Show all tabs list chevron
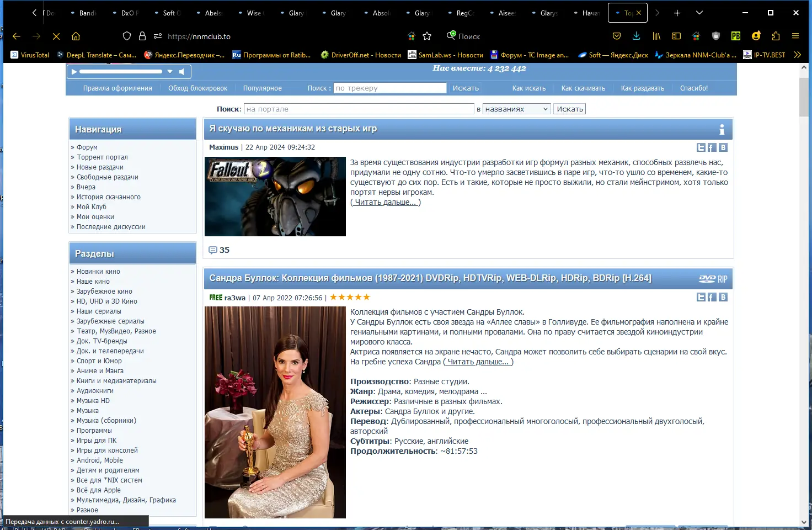 [699, 13]
